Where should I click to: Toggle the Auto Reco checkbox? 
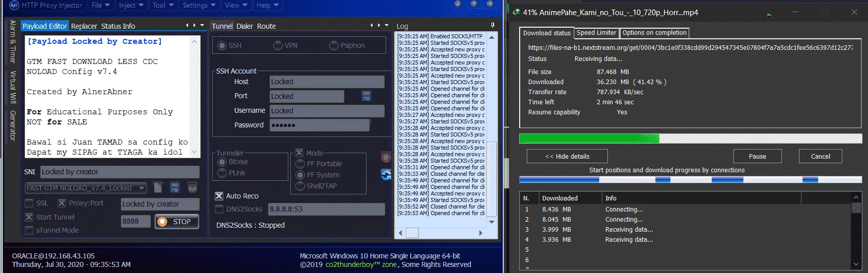coord(219,196)
